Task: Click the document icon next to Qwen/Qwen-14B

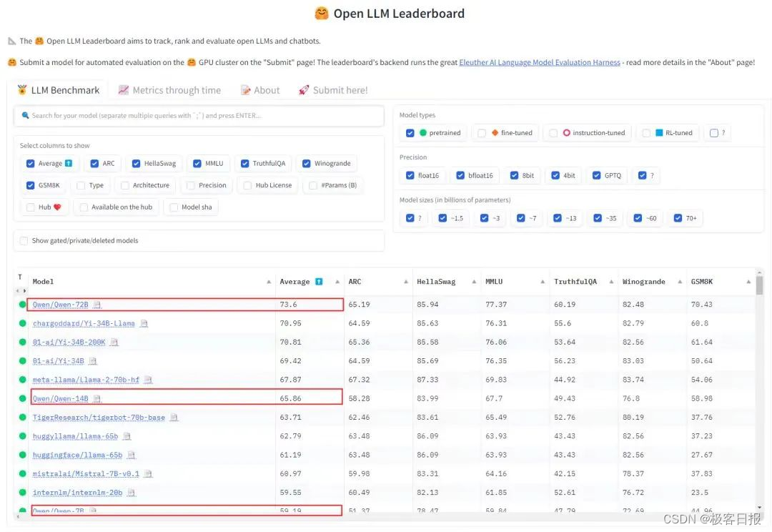Action: [x=97, y=398]
